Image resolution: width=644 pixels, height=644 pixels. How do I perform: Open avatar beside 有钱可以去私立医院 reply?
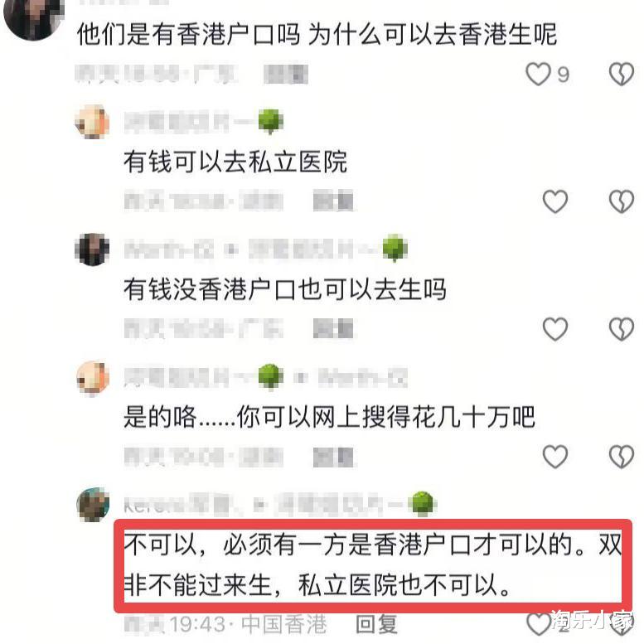[92, 122]
